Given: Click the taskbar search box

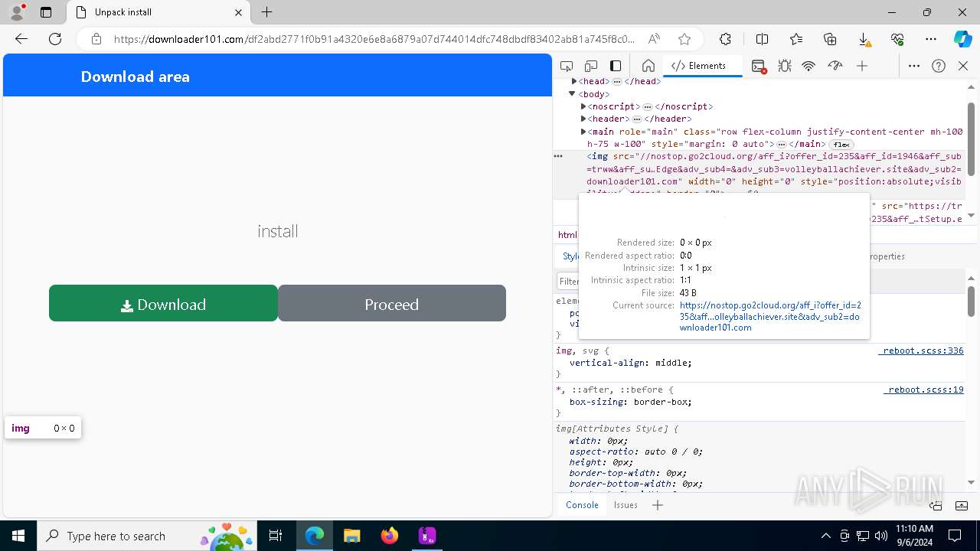Looking at the screenshot, I should [146, 536].
